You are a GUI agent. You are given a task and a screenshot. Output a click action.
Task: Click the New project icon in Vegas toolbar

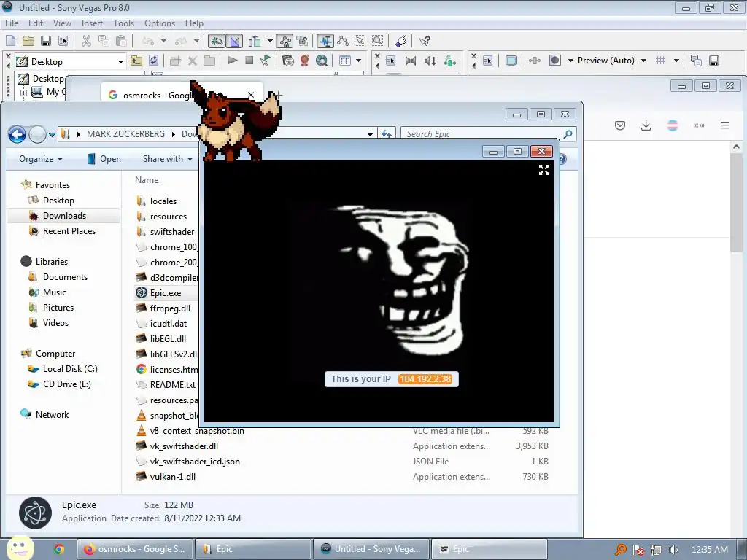pyautogui.click(x=10, y=41)
